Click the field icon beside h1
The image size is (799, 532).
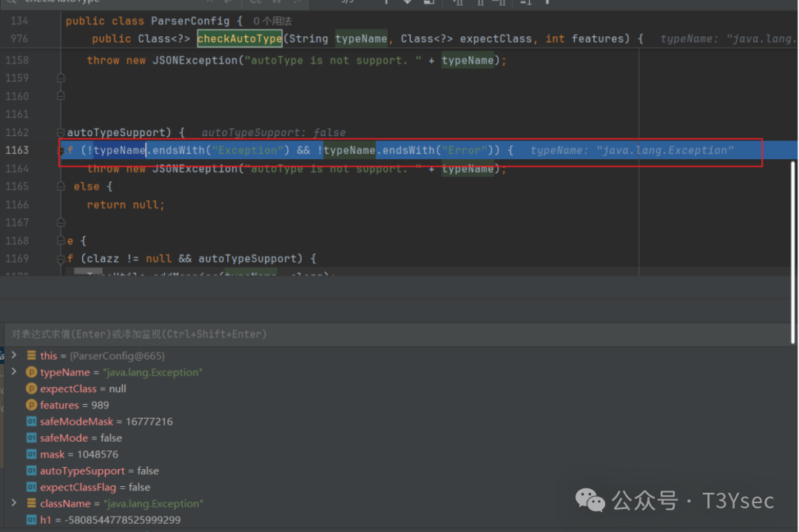coord(31,519)
